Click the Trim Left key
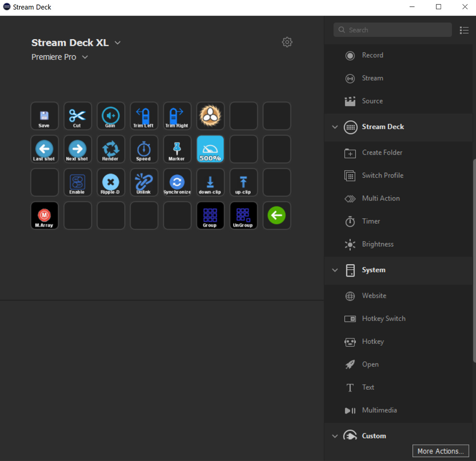Viewport: 476px width, 461px height. (x=144, y=116)
